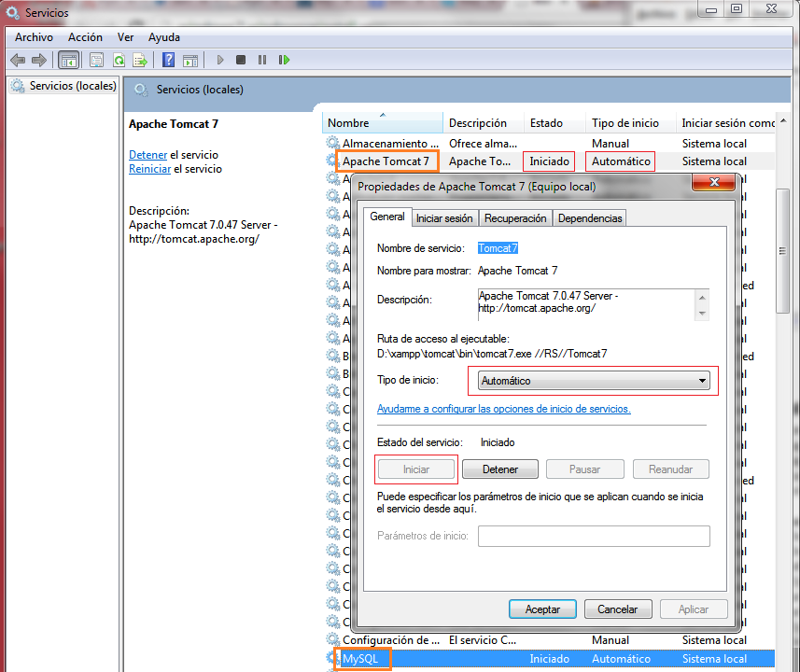
Task: Toggle the action pane toolbar icon
Action: 190,61
